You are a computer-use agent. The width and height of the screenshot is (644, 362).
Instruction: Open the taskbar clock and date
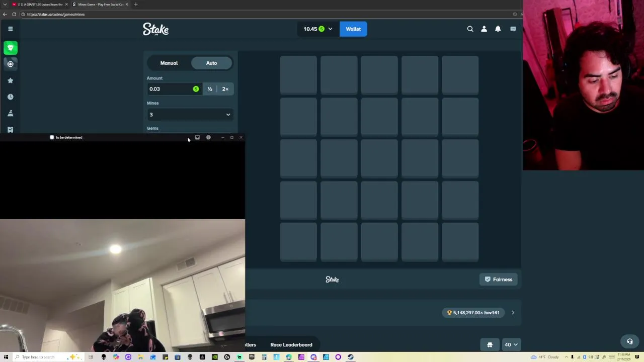click(x=624, y=357)
